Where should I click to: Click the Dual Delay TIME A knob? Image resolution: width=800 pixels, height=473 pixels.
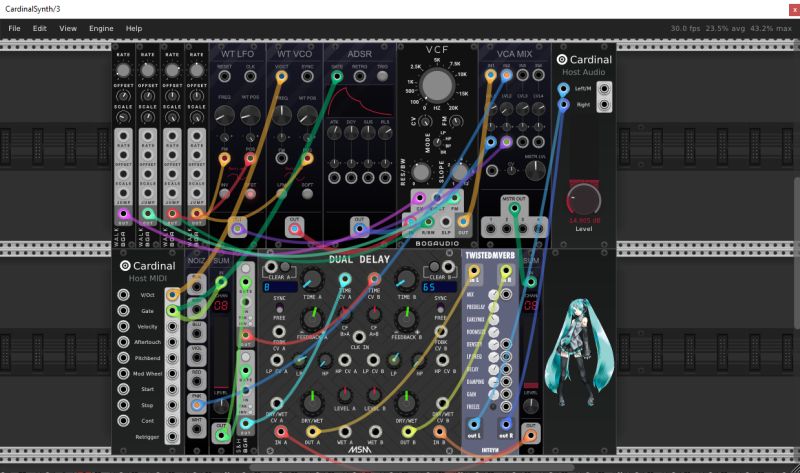point(312,280)
